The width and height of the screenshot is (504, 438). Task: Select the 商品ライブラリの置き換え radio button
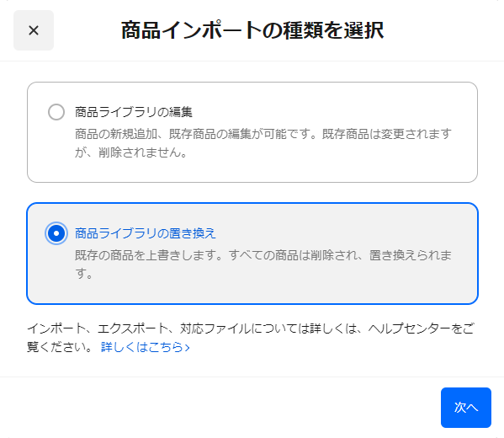(x=56, y=233)
